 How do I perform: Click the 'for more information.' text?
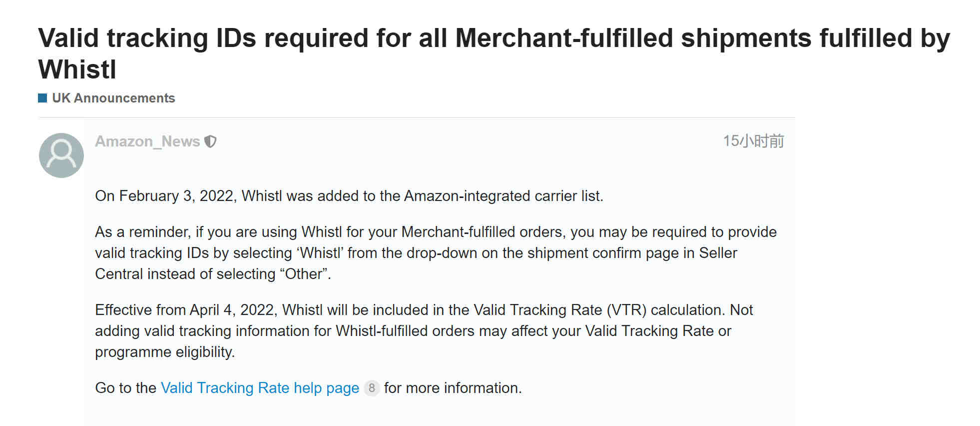tap(453, 388)
